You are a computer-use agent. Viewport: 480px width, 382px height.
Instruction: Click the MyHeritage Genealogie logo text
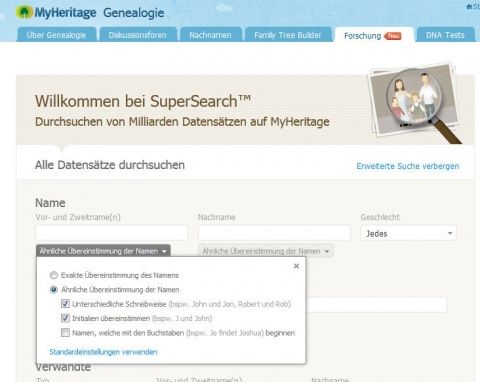point(99,13)
